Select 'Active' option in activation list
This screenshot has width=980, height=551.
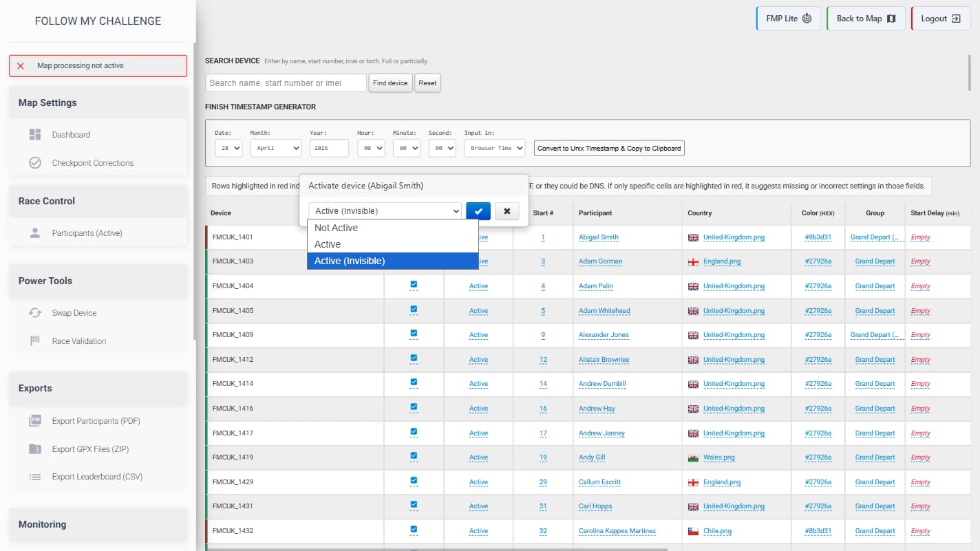point(328,244)
